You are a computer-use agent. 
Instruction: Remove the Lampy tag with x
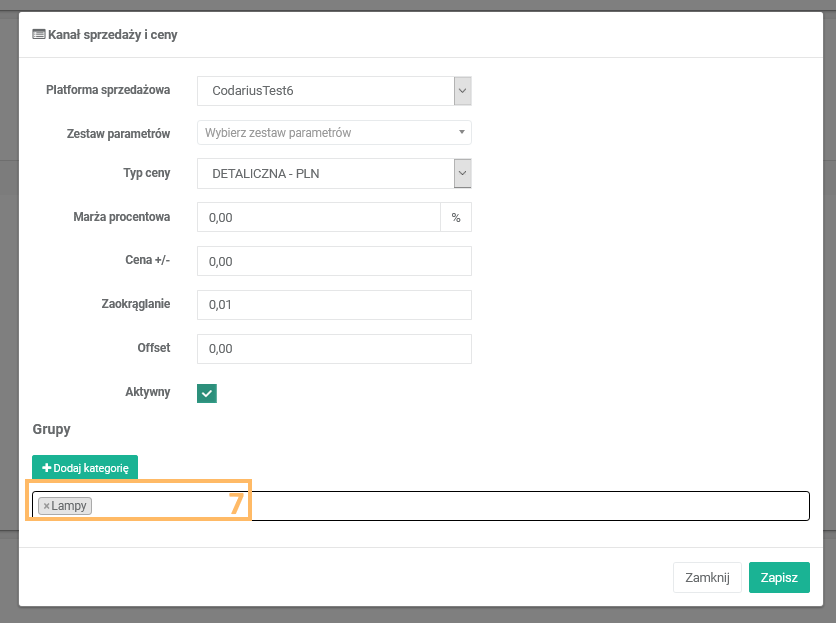click(46, 506)
